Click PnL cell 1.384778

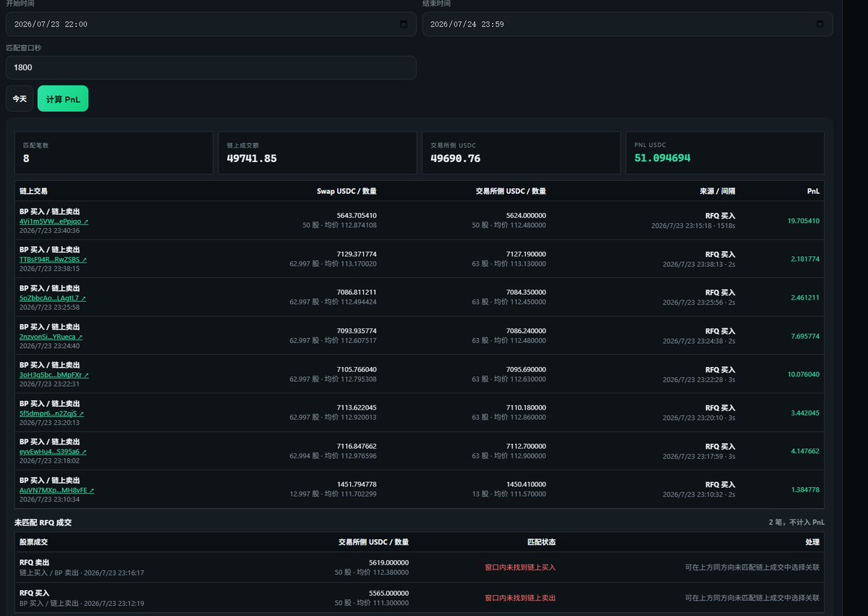coord(805,489)
